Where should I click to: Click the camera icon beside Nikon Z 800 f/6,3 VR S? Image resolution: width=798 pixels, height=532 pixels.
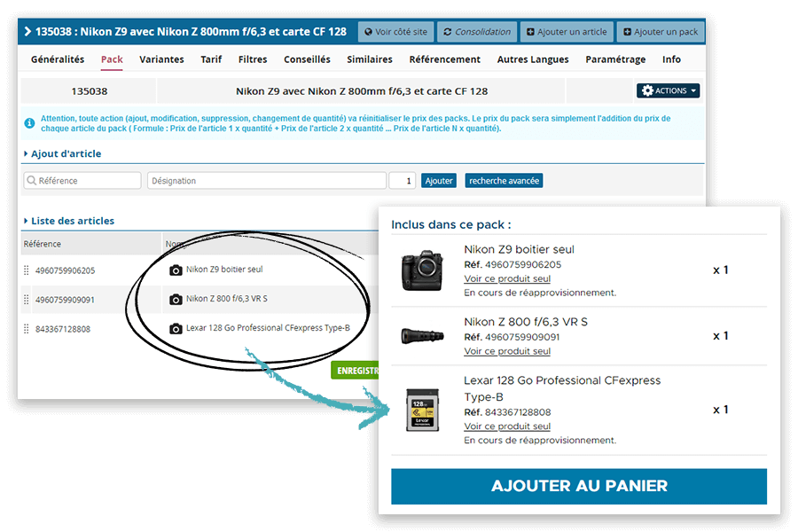click(x=176, y=300)
